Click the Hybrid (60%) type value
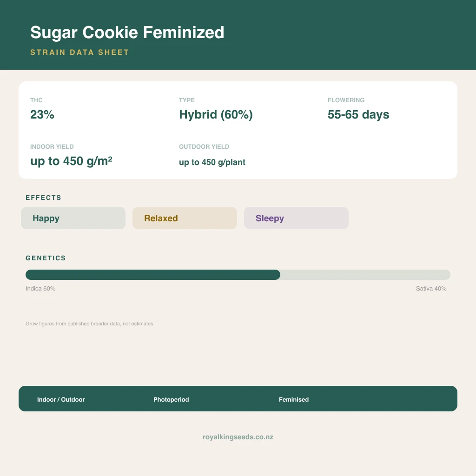 216,115
